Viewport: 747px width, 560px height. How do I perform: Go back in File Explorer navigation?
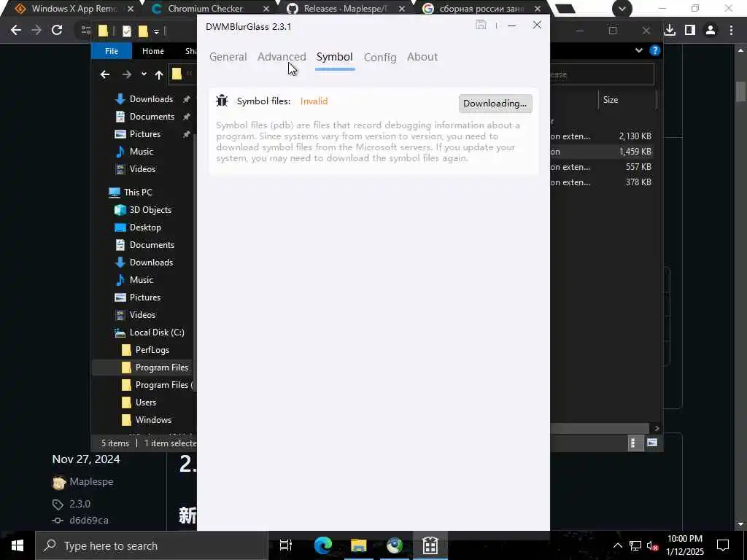click(105, 74)
